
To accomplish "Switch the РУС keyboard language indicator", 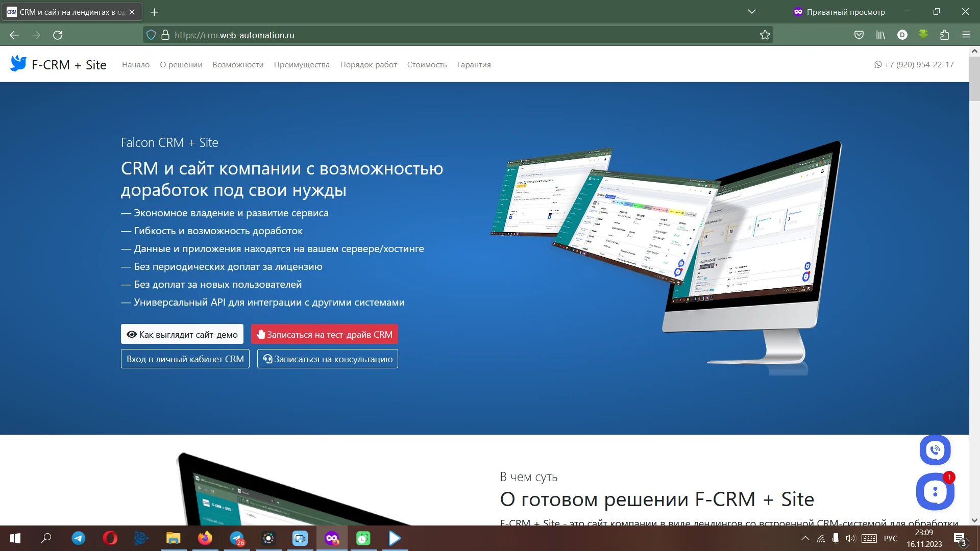I will (x=891, y=538).
